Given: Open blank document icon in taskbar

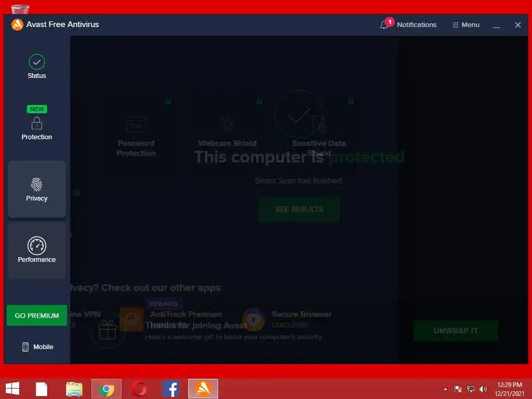Looking at the screenshot, I should pyautogui.click(x=42, y=389).
